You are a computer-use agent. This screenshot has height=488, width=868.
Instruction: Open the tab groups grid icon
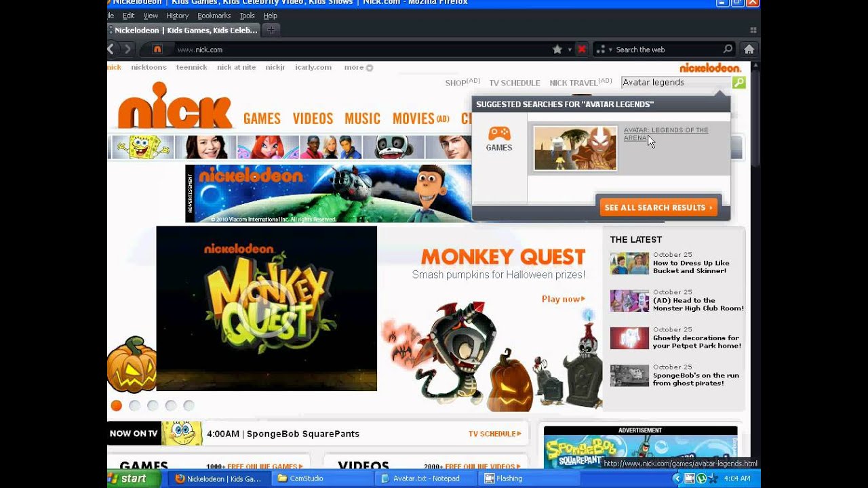click(753, 30)
